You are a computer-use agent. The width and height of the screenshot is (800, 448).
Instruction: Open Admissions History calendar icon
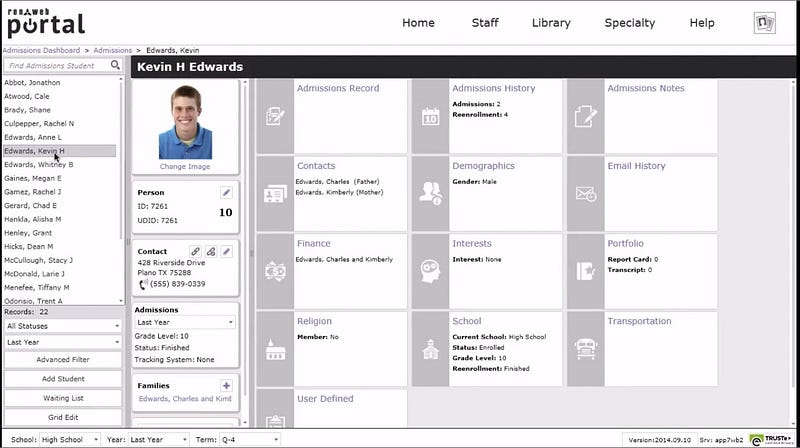[430, 116]
